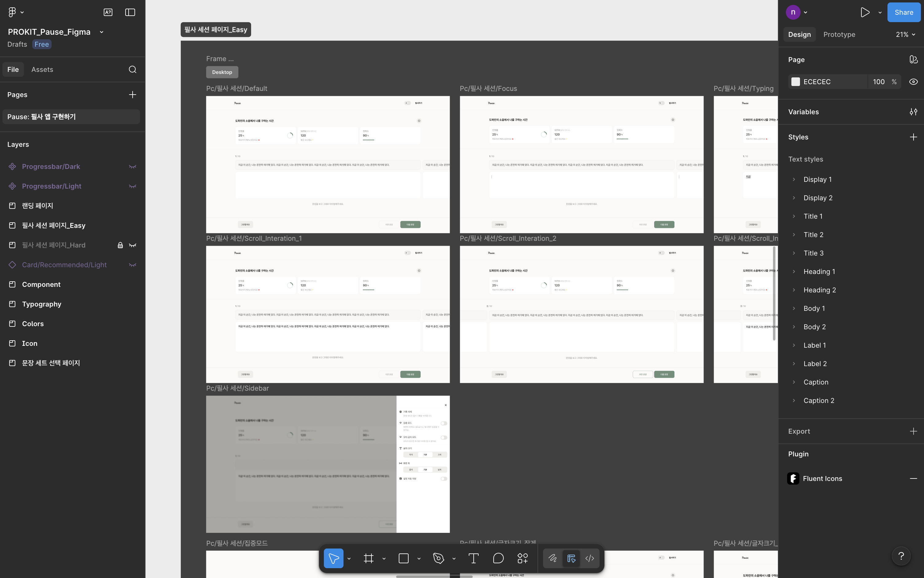
Task: Switch to the Prototype tab
Action: (x=839, y=34)
